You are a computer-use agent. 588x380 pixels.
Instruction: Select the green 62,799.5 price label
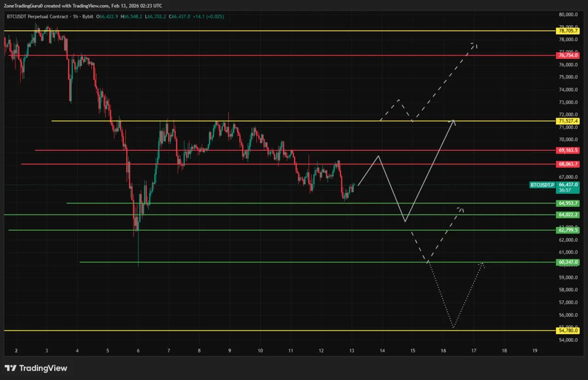pos(567,230)
